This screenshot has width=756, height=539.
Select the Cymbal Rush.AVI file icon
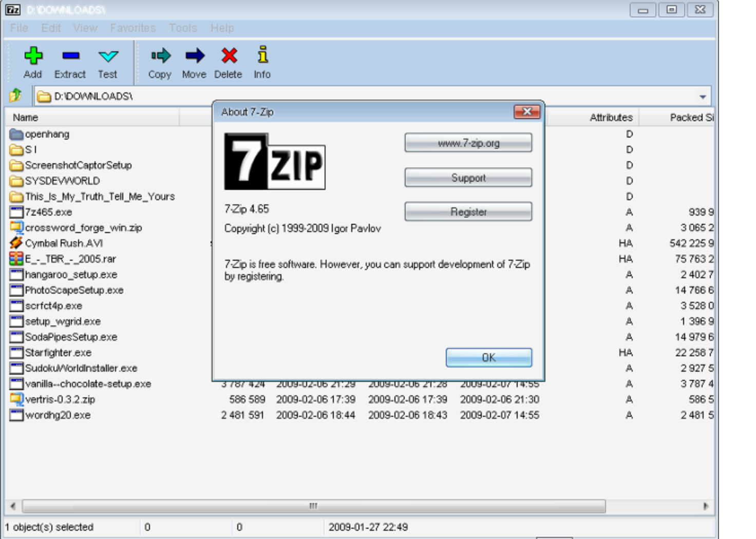(16, 243)
